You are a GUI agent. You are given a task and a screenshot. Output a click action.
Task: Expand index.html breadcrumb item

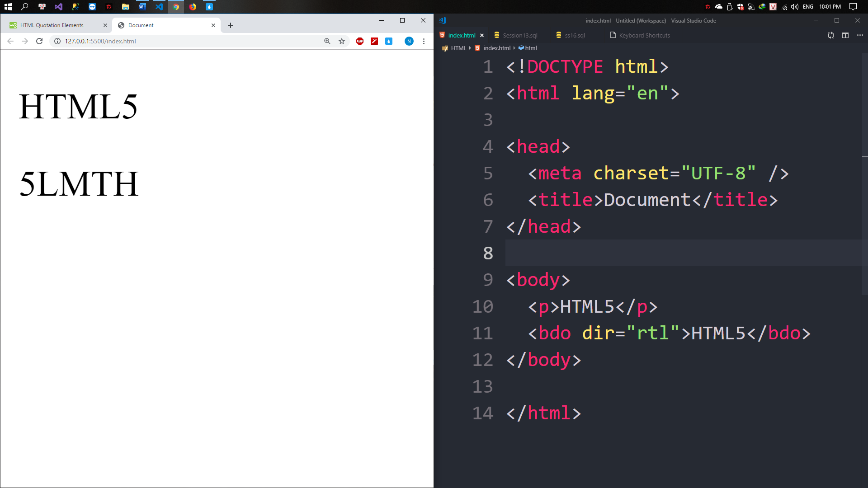[496, 48]
